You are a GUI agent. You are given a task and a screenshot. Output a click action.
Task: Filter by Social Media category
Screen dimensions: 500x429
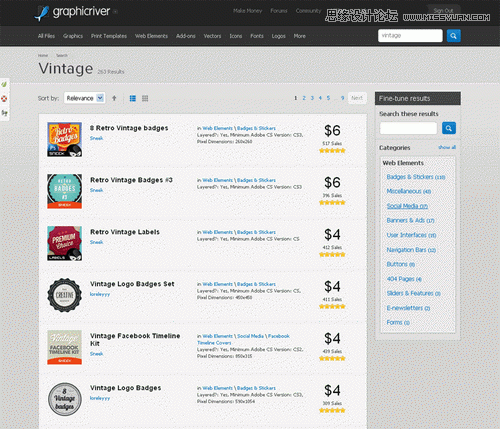(x=407, y=206)
